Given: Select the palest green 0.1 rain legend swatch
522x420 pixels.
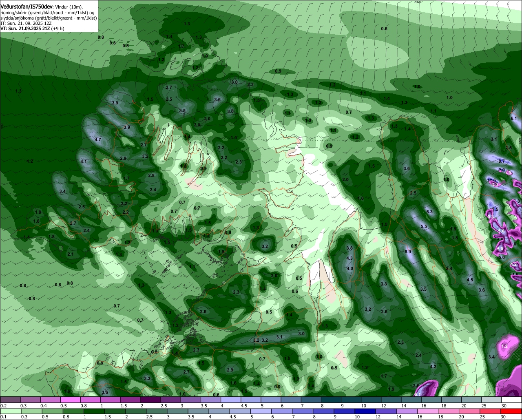Looking at the screenshot, I should click(11, 411).
